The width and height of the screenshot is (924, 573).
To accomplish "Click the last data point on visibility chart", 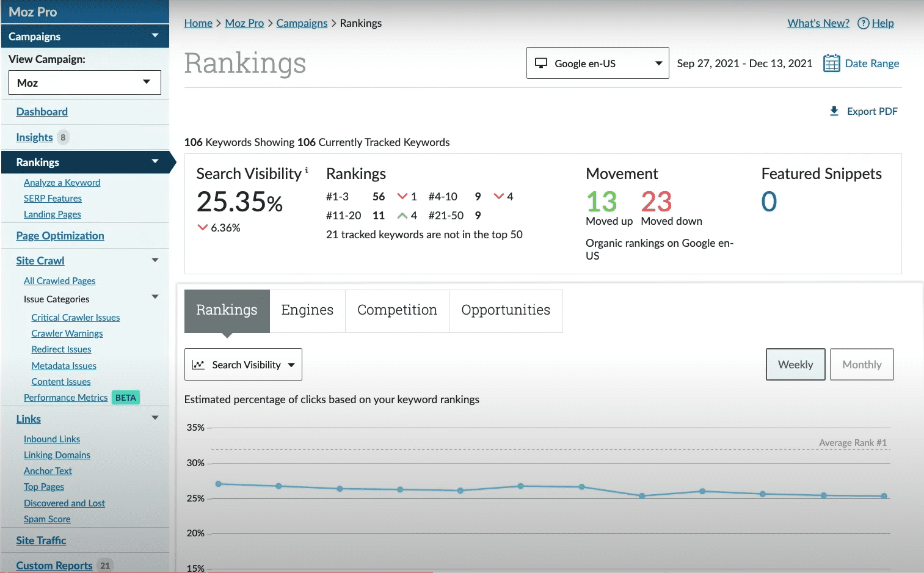I will [x=884, y=496].
